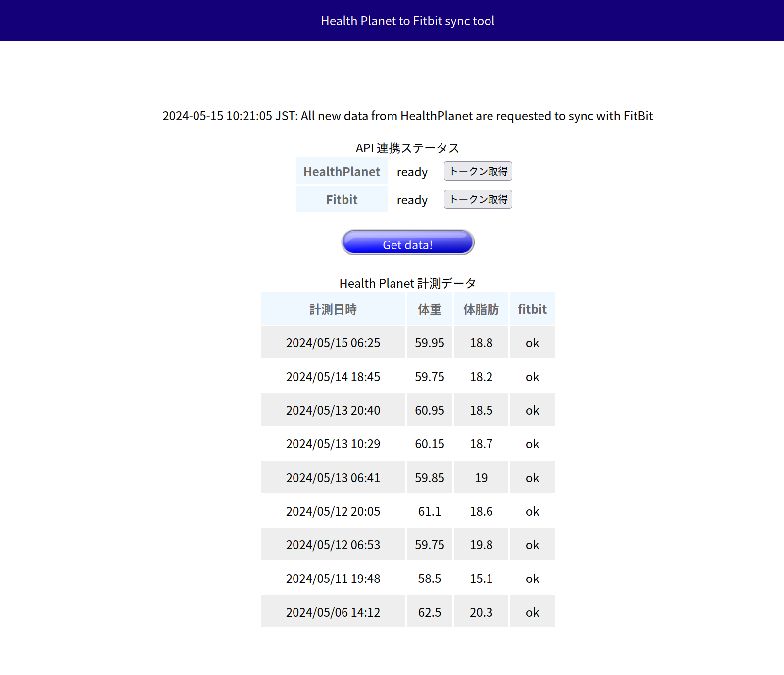784x675 pixels.
Task: Select the body fat value 19
Action: click(481, 477)
